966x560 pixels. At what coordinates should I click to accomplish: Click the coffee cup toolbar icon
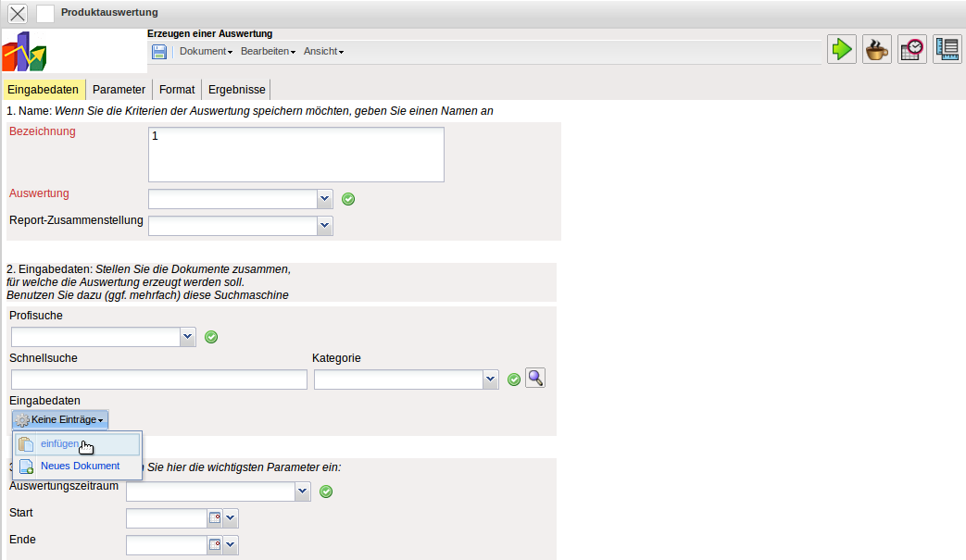877,49
